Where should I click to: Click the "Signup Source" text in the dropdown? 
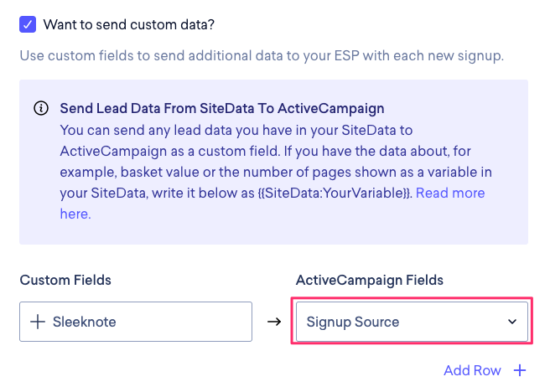coord(352,322)
